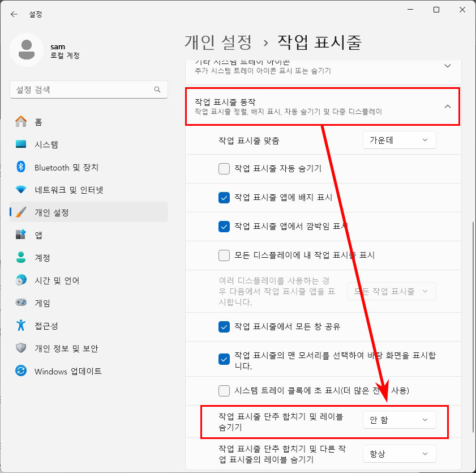Open the 안 함 dropdown menu

tap(400, 419)
